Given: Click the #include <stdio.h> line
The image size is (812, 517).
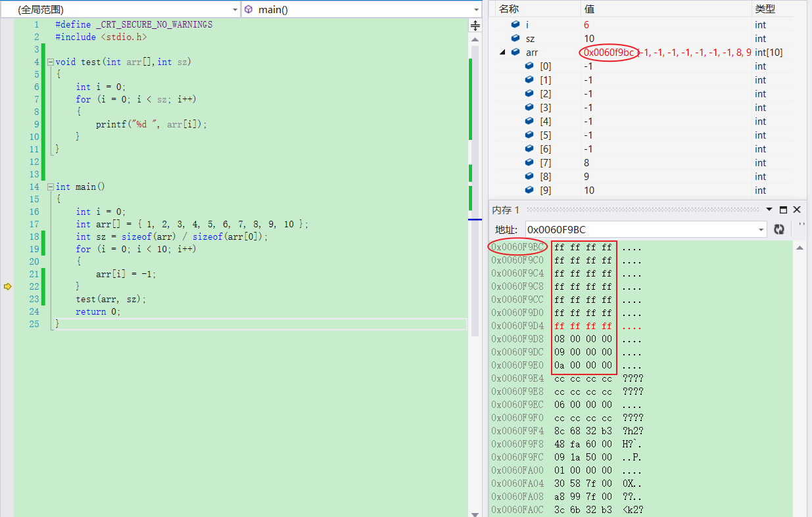Looking at the screenshot, I should coord(101,37).
